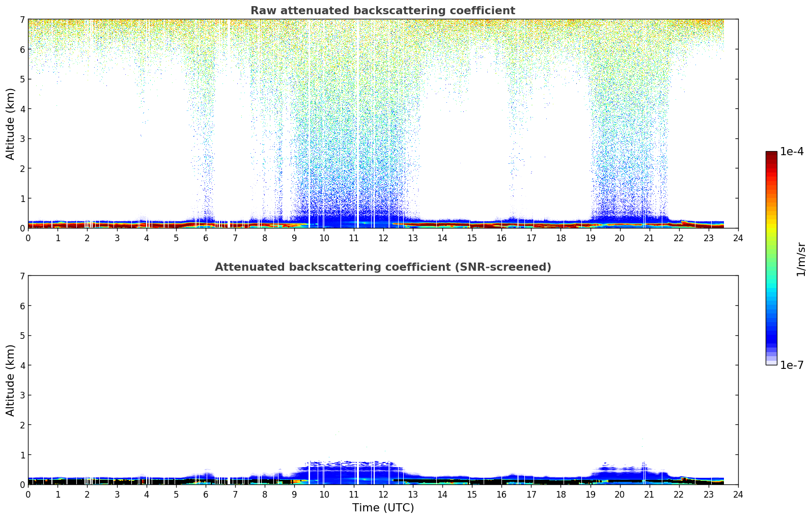812x519 pixels.
Task: Click the '1e-4' colorbar maximum label
Action: click(792, 152)
